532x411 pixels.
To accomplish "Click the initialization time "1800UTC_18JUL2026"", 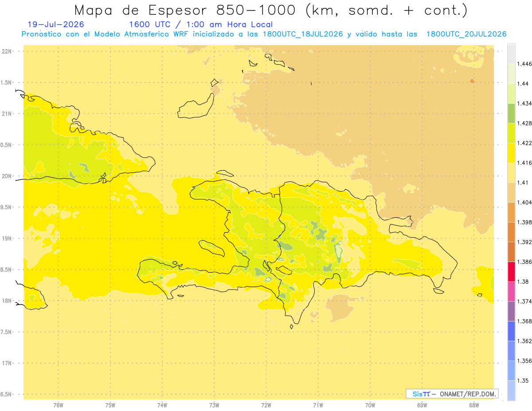I will click(x=303, y=35).
